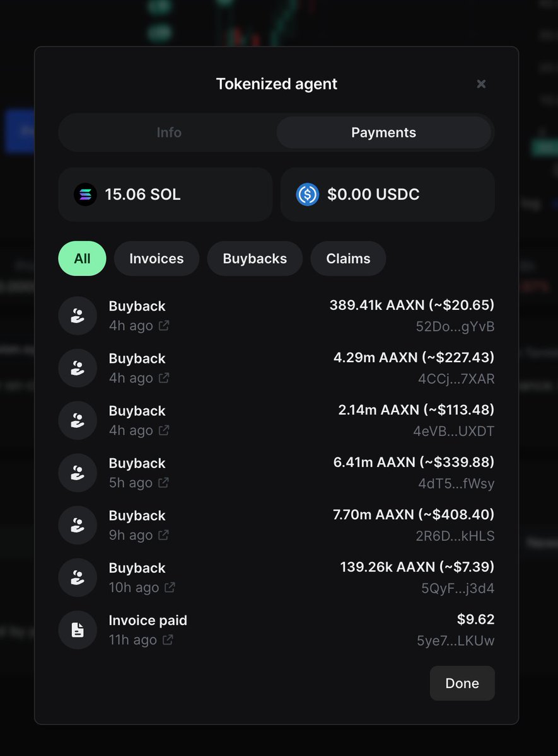
Task: Select the Payments tab
Action: pos(384,133)
